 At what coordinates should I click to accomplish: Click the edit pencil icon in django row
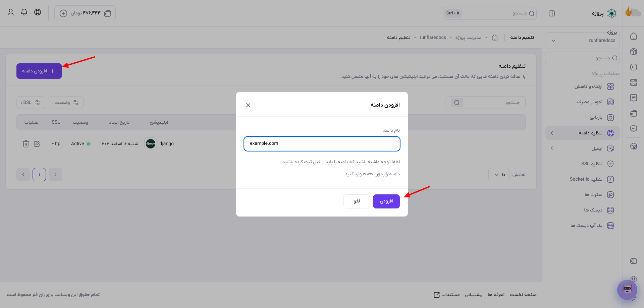37,144
